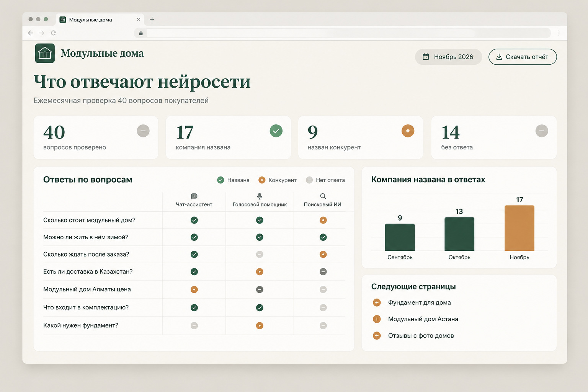This screenshot has height=392, width=588.
Task: Open the browser menu dots
Action: (x=559, y=33)
